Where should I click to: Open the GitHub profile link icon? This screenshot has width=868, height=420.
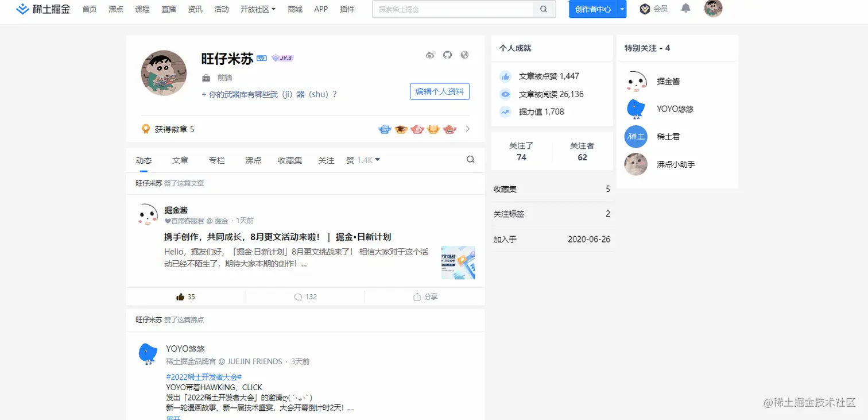448,55
